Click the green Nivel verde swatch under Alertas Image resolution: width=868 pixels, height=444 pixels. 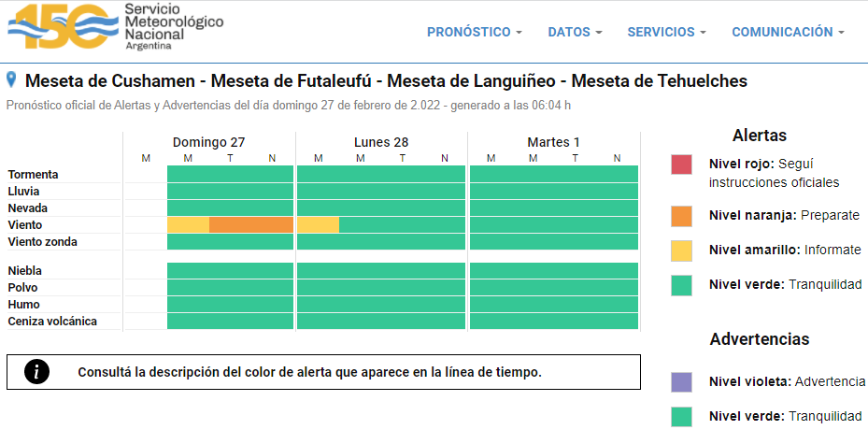click(681, 285)
